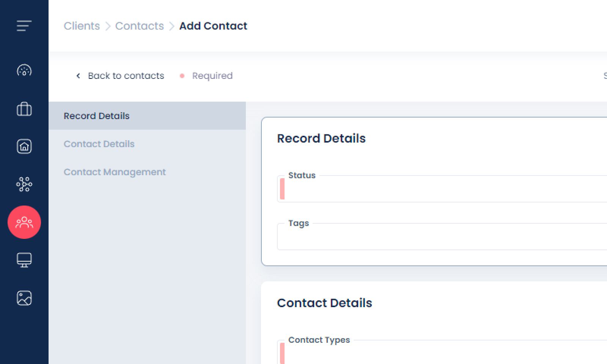Image resolution: width=607 pixels, height=364 pixels.
Task: Toggle the hamburger menu icon
Action: coord(24,26)
